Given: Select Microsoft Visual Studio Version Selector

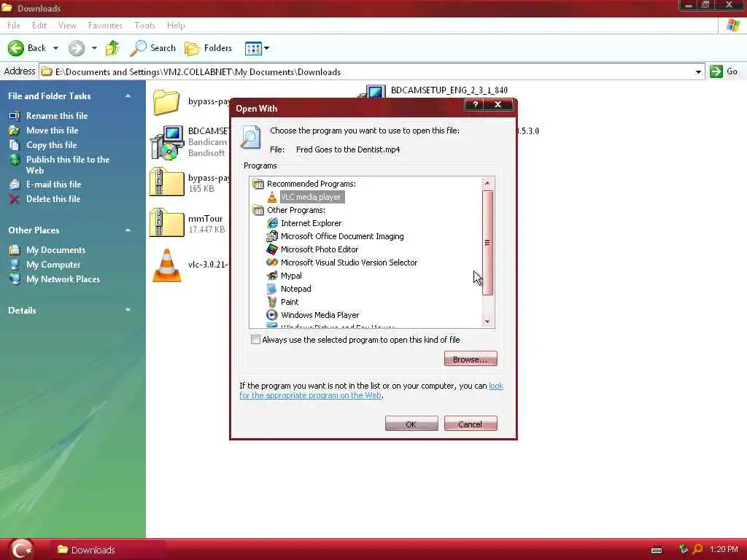Looking at the screenshot, I should [349, 262].
